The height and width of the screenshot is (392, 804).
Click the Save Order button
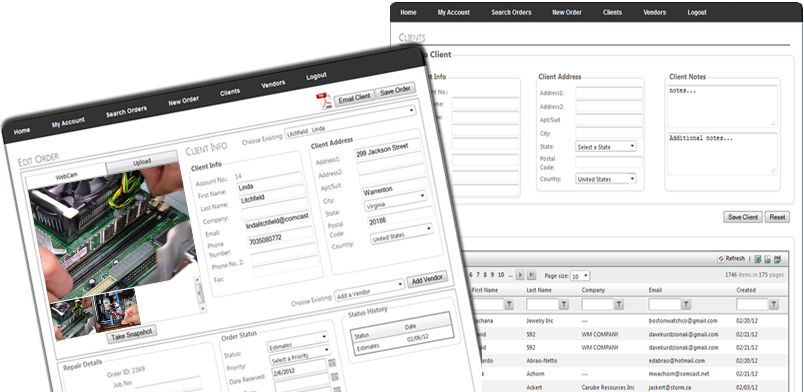pos(395,90)
